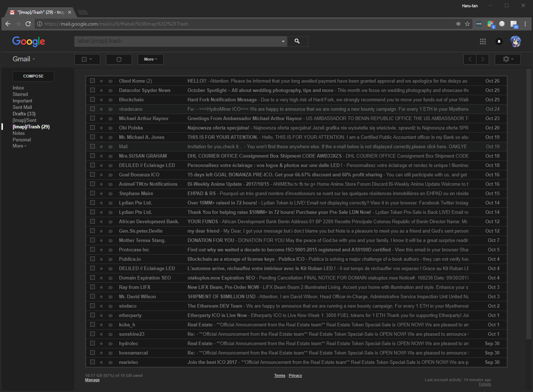Select the Michael Arthur Raynor email checkbox
The image size is (533, 392).
tap(93, 118)
